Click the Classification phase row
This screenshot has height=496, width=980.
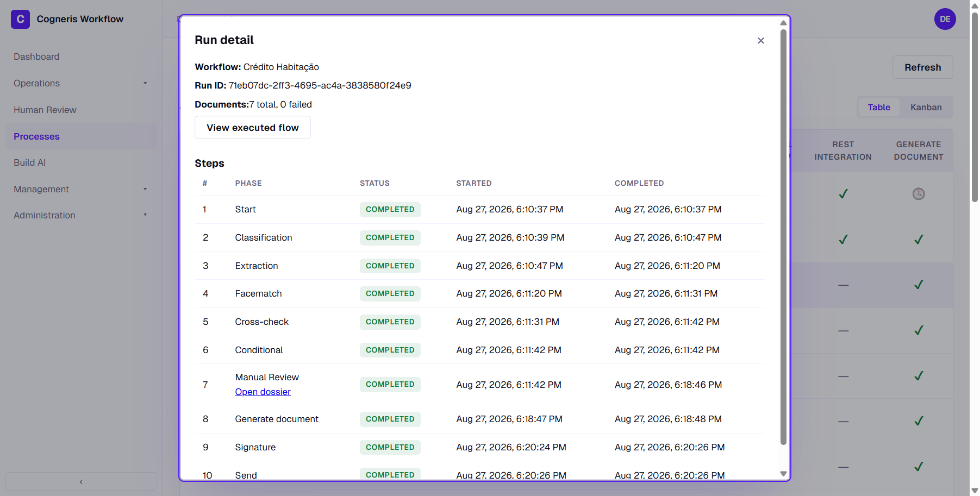coord(480,237)
